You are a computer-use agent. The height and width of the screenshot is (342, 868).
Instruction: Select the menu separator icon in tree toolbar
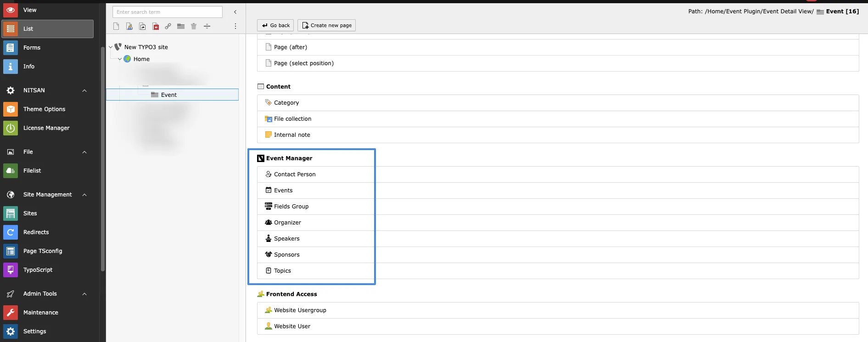(x=207, y=26)
